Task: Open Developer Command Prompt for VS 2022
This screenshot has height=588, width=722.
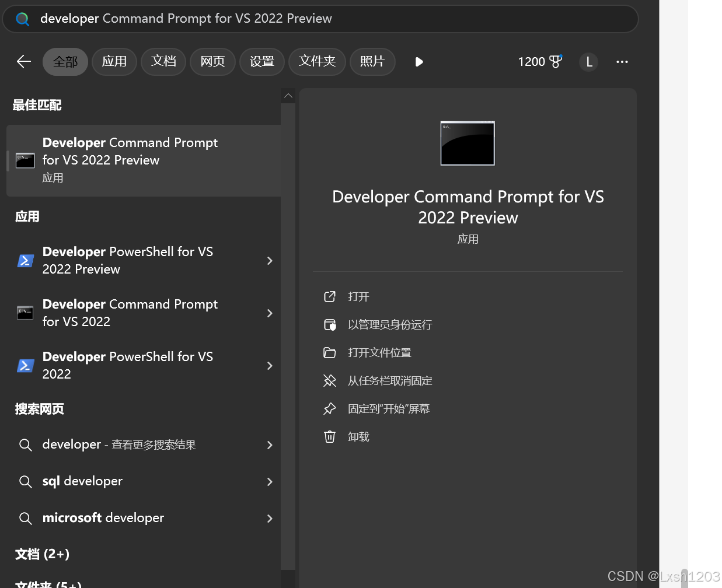Action: 144,313
